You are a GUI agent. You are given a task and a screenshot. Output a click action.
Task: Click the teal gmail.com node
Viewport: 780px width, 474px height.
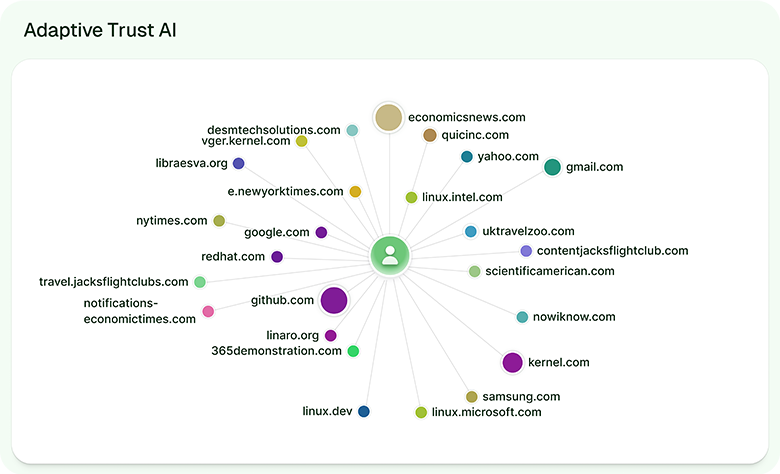point(552,167)
